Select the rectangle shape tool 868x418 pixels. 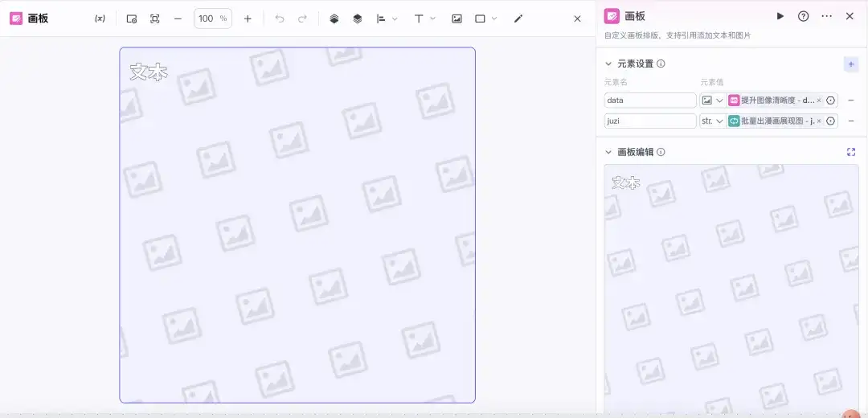point(480,18)
